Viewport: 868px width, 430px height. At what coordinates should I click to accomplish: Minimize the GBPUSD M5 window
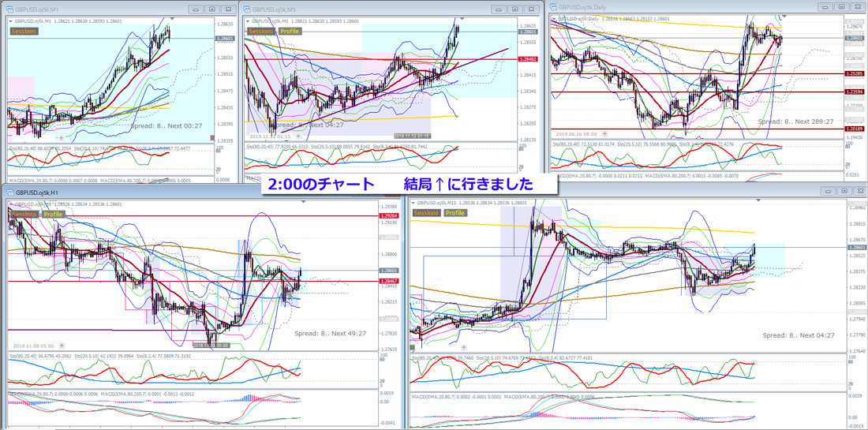[x=499, y=9]
